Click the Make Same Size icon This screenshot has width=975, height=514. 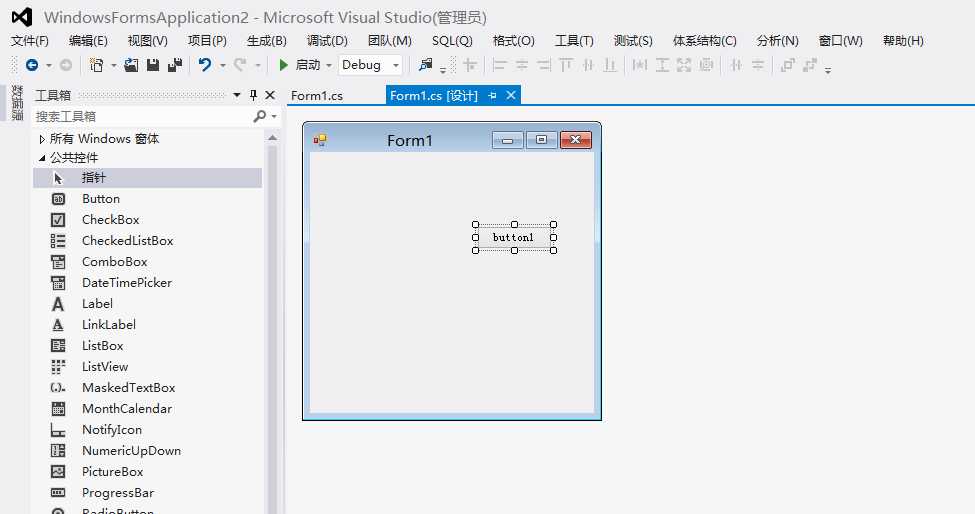(684, 65)
